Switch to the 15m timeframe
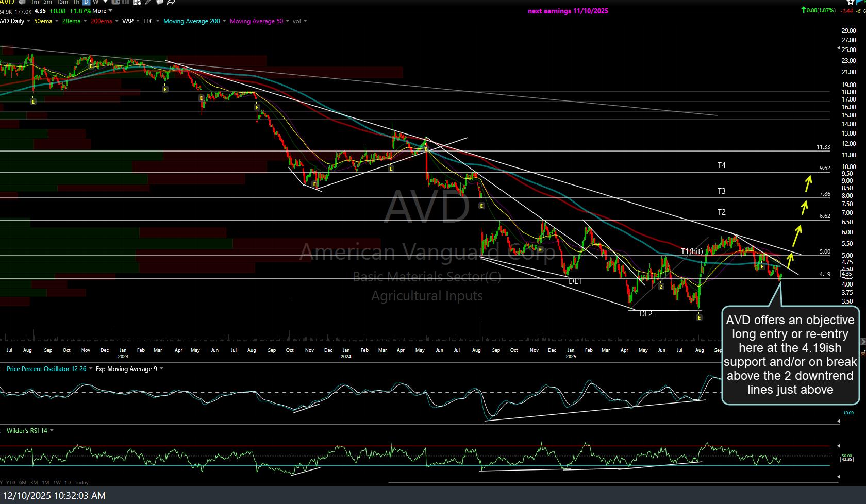Image resolution: width=866 pixels, height=504 pixels. [62, 2]
